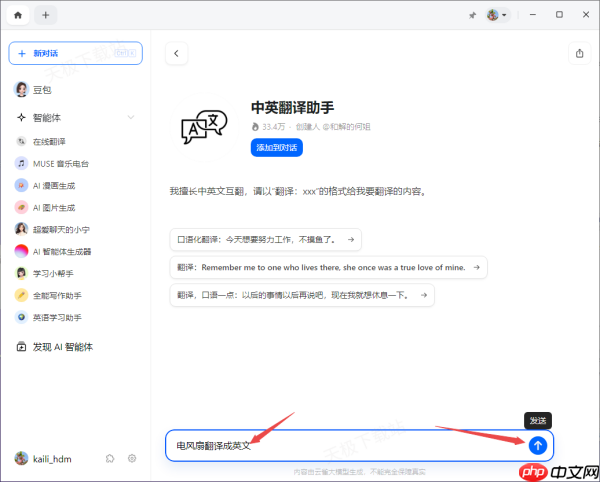The height and width of the screenshot is (482, 600).
Task: Click 全能写作助手 pencil icon
Action: point(21,295)
